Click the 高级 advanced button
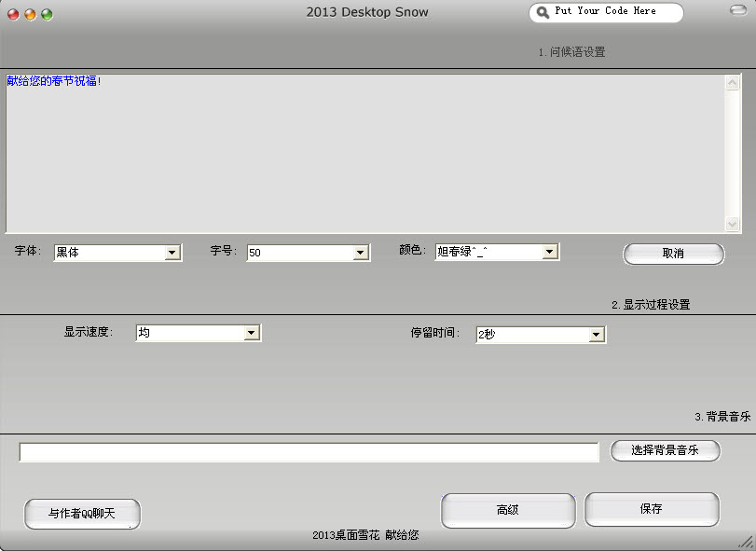Image resolution: width=756 pixels, height=551 pixels. pyautogui.click(x=508, y=510)
